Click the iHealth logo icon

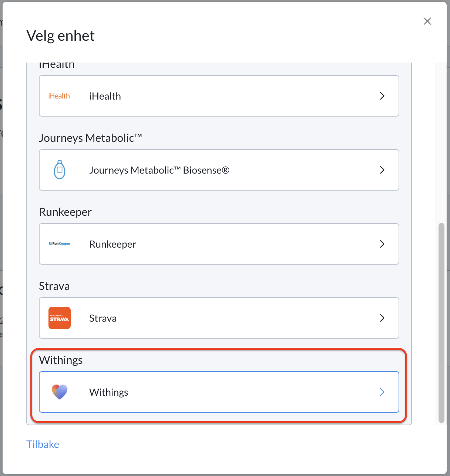pos(59,96)
